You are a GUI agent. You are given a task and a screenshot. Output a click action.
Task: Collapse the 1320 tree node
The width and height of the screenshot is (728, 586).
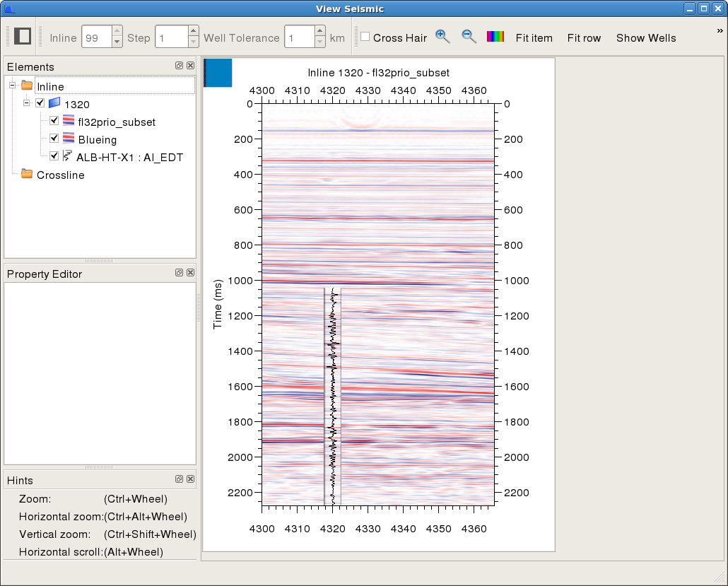pyautogui.click(x=26, y=103)
